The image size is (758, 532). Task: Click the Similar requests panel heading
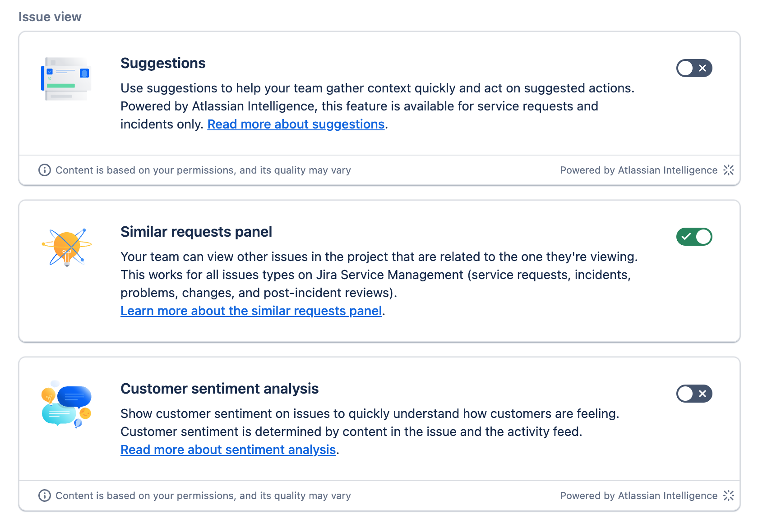click(196, 232)
